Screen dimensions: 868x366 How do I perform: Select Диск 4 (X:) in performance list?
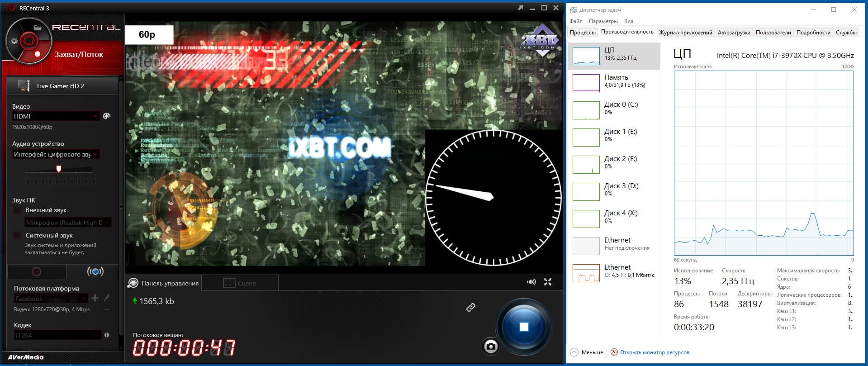pos(614,219)
